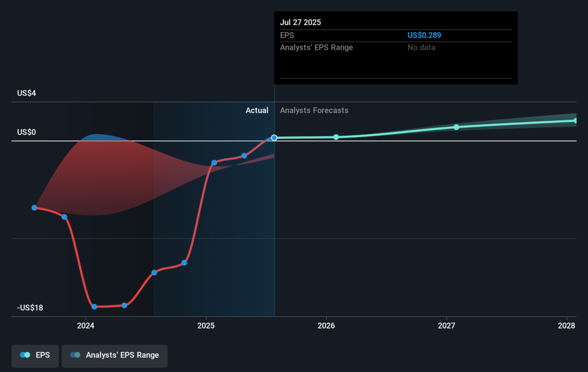
Task: Click the 2027 x-axis label
Action: coord(446,325)
